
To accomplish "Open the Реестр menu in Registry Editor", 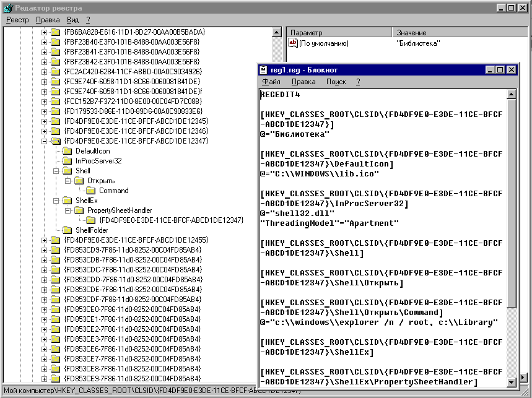I will pos(17,20).
